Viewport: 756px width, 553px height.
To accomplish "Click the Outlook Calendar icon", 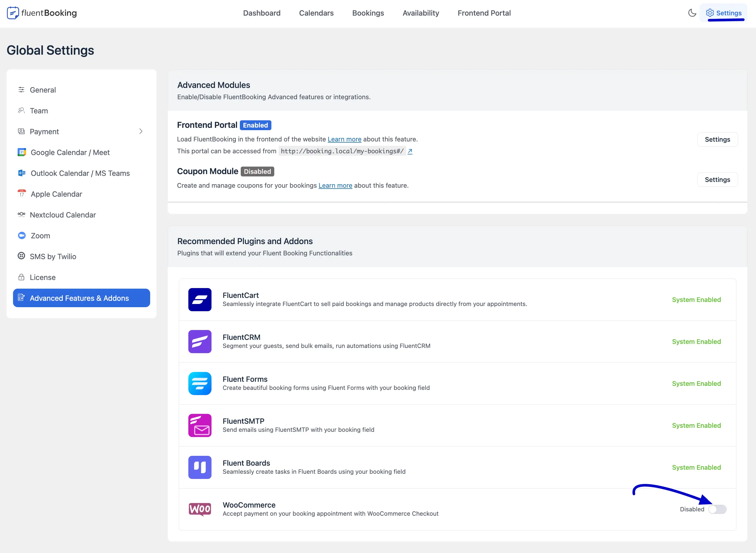I will click(22, 173).
